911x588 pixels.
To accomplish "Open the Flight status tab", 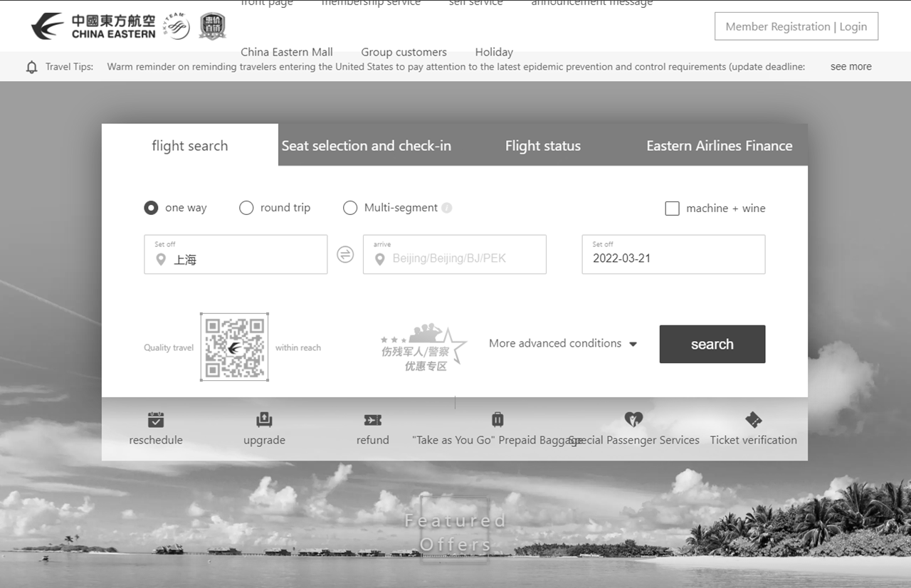I will [x=542, y=146].
